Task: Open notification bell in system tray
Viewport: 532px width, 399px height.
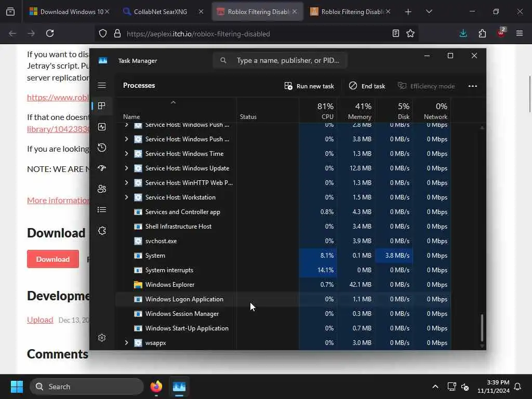Action: [517, 387]
